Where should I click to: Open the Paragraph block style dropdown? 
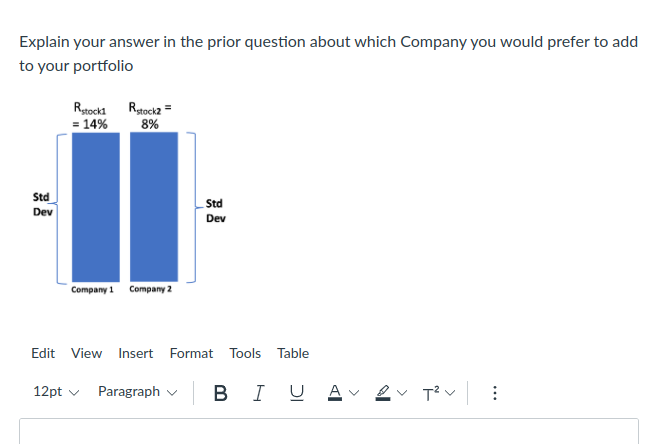point(138,392)
